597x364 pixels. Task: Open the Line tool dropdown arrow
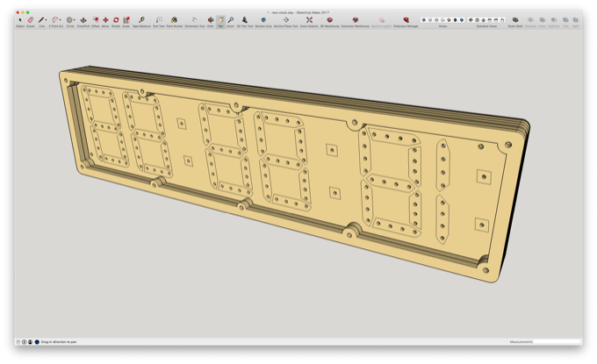coord(46,20)
